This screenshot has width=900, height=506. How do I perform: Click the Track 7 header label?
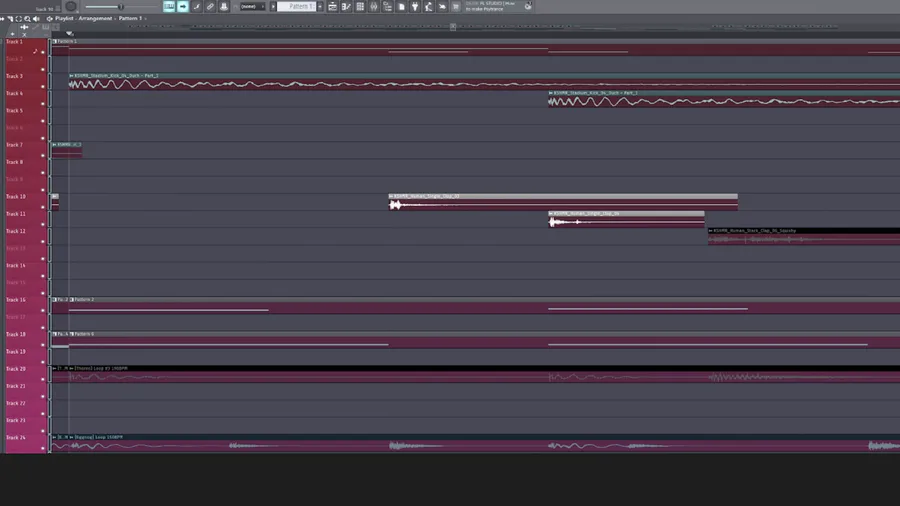[14, 145]
